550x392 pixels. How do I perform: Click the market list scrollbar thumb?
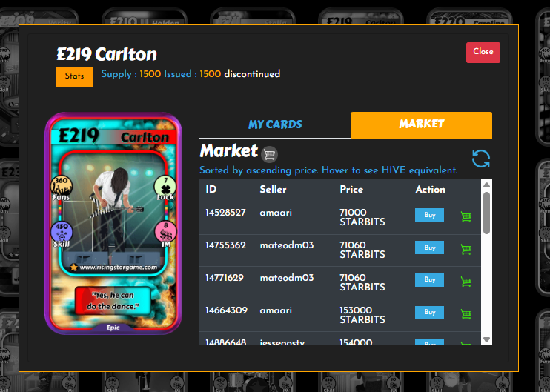(486, 213)
